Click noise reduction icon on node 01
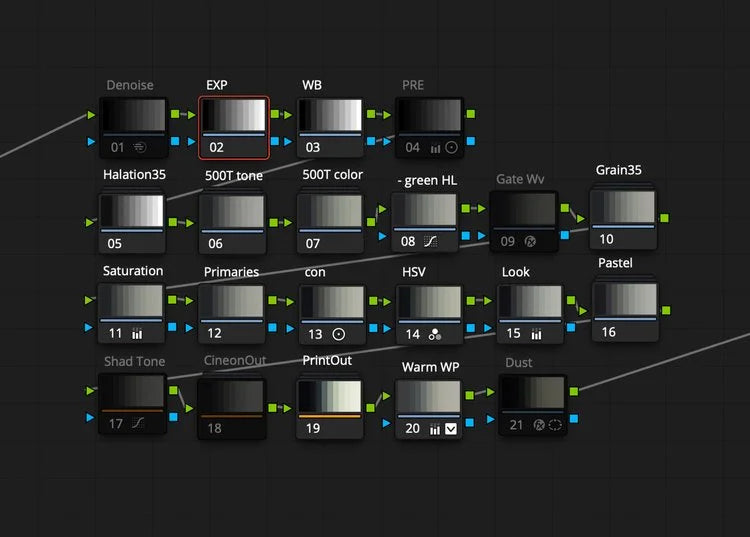 pyautogui.click(x=140, y=147)
